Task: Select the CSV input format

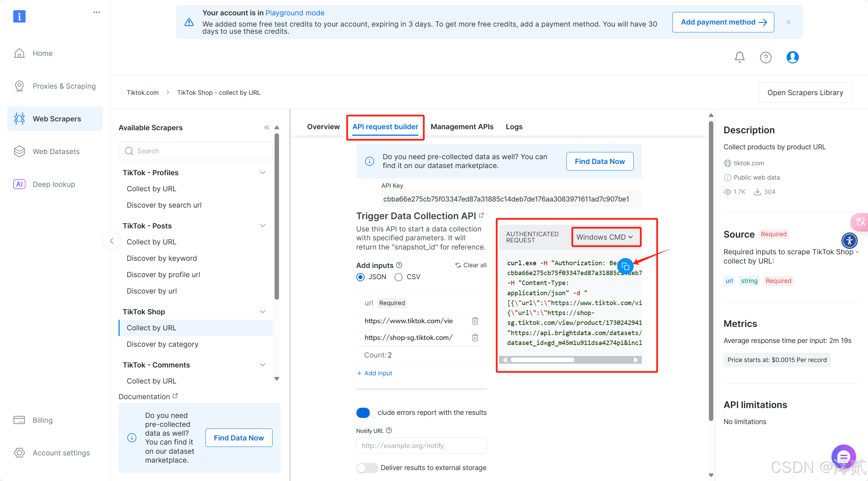Action: tap(399, 277)
